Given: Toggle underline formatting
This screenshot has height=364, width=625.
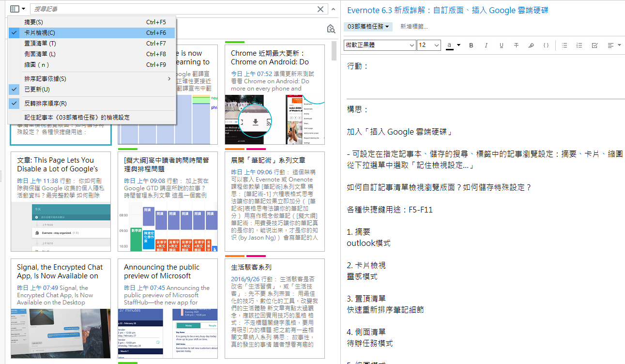Looking at the screenshot, I should pyautogui.click(x=501, y=45).
